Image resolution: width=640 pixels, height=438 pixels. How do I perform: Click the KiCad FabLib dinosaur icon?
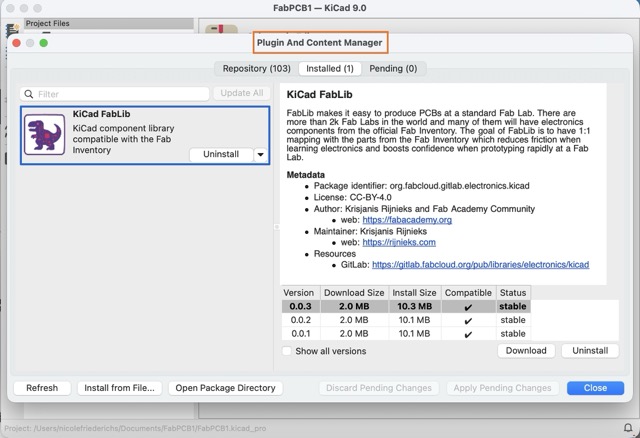pyautogui.click(x=44, y=134)
